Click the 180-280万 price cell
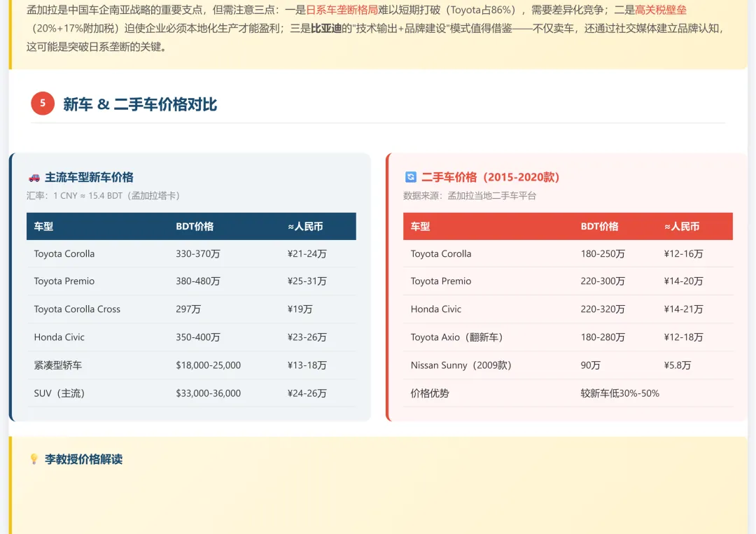 pyautogui.click(x=603, y=337)
